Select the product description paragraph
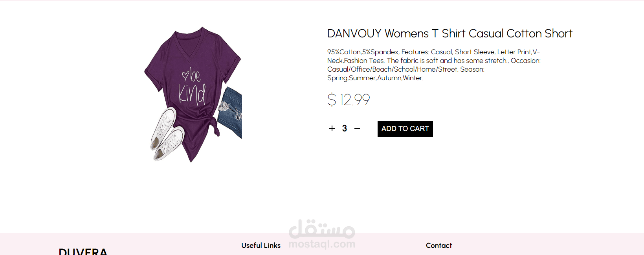Screen dimensions: 644x255 point(434,65)
